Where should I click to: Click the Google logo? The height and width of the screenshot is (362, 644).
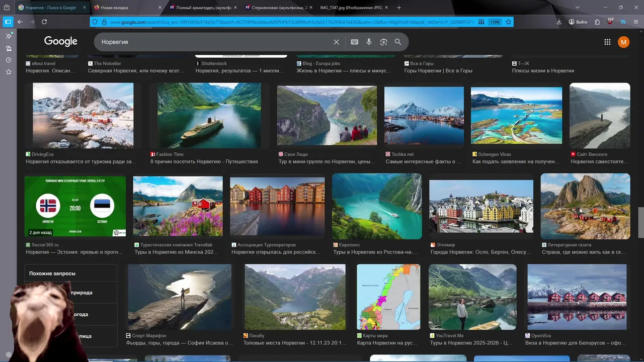point(60,42)
